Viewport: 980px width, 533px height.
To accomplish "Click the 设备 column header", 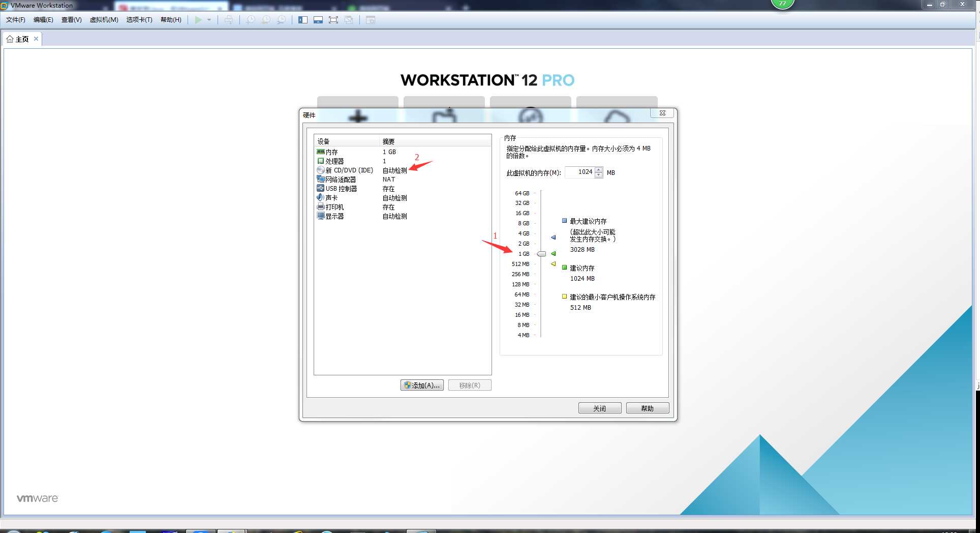I will (348, 141).
